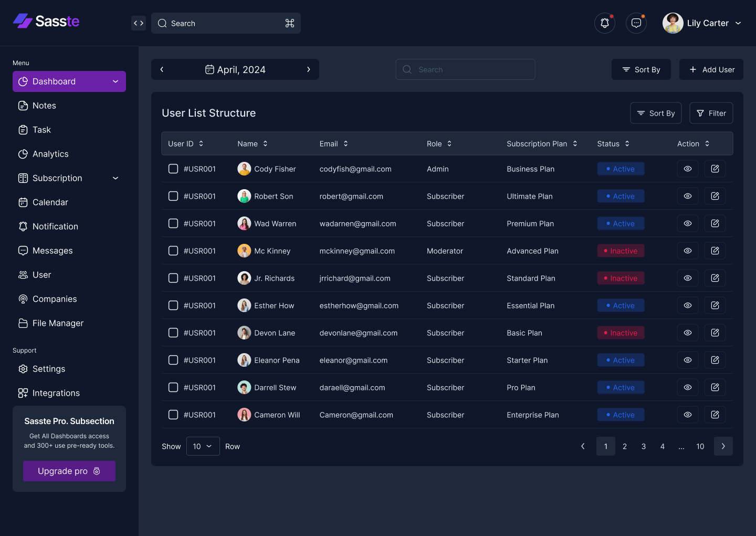Select checkbox for Wad Warren row
This screenshot has width=756, height=536.
coord(173,223)
